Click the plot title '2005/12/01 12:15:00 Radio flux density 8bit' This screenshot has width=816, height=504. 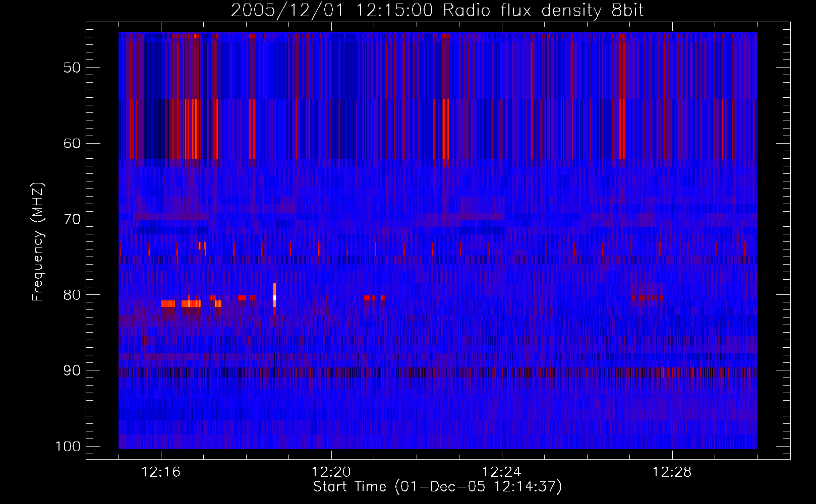(x=437, y=11)
